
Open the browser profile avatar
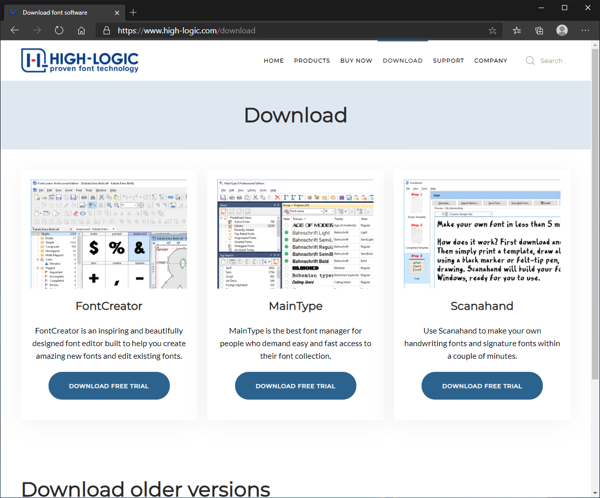(x=562, y=30)
